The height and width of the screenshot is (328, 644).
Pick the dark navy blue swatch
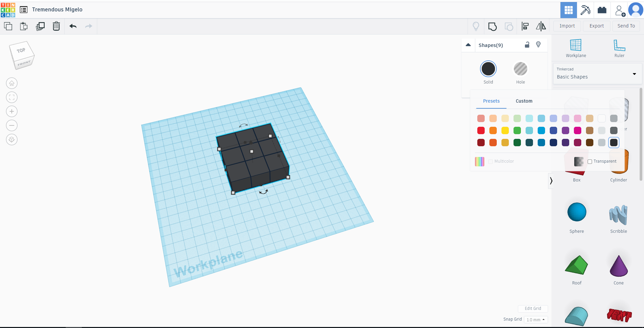coord(553,143)
